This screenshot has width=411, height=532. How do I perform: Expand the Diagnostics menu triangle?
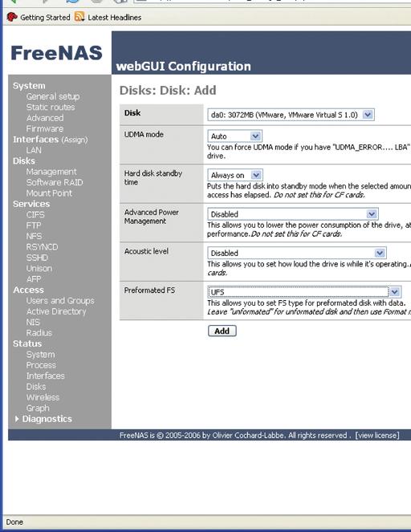click(x=17, y=419)
